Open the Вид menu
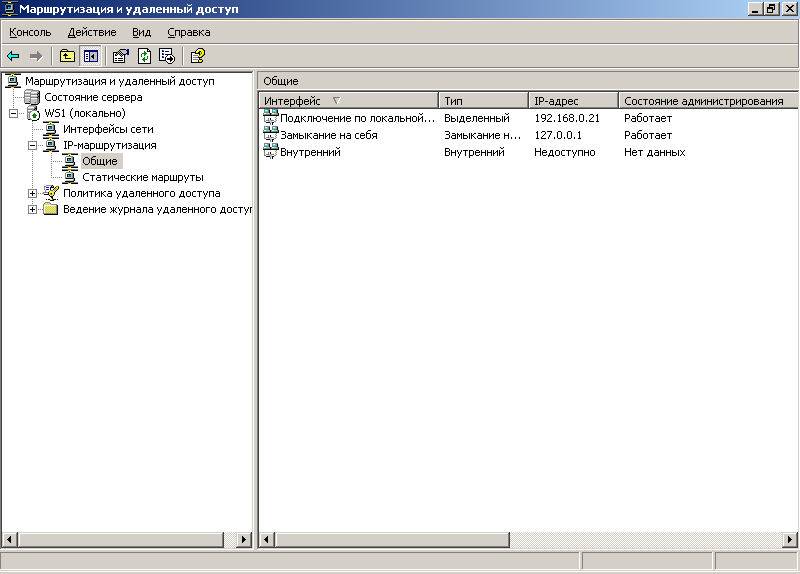This screenshot has height=574, width=800. pos(141,32)
